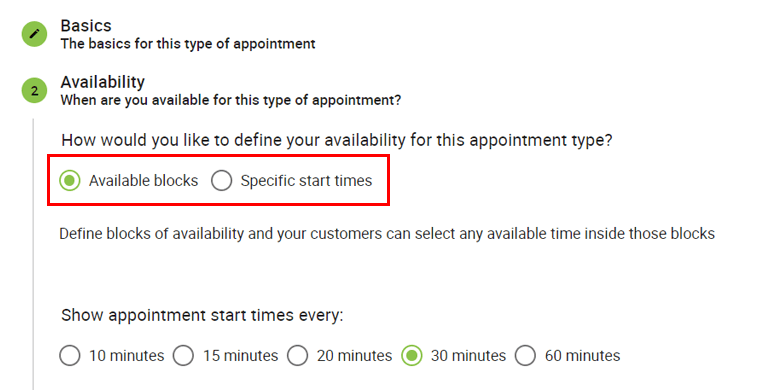The height and width of the screenshot is (390, 760).
Task: Expand the Basics step heading
Action: tap(86, 25)
